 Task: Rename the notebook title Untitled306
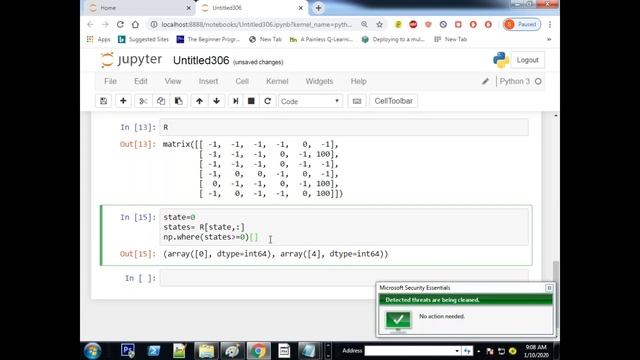pyautogui.click(x=201, y=60)
